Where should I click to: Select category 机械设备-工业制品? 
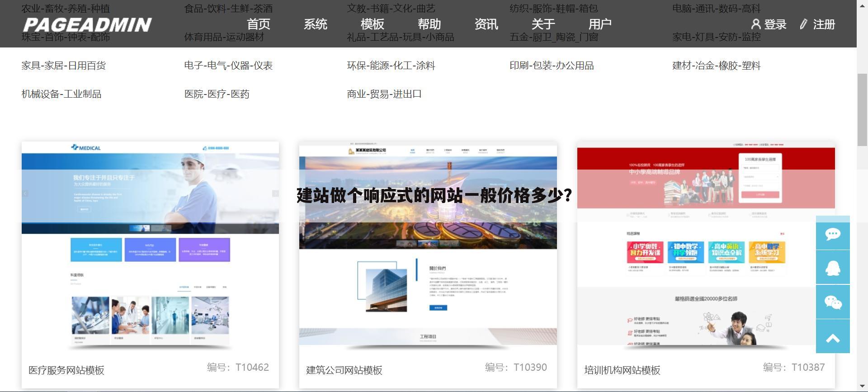point(61,94)
